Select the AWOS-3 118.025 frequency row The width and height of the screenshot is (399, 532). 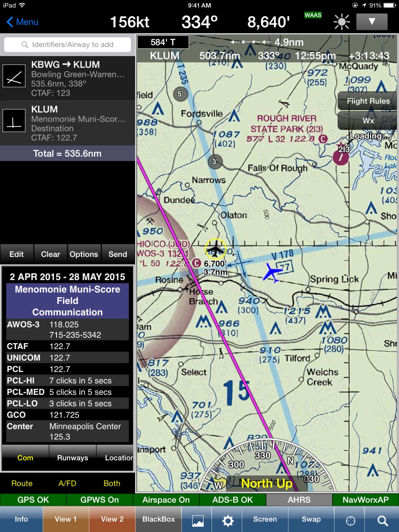coord(67,330)
